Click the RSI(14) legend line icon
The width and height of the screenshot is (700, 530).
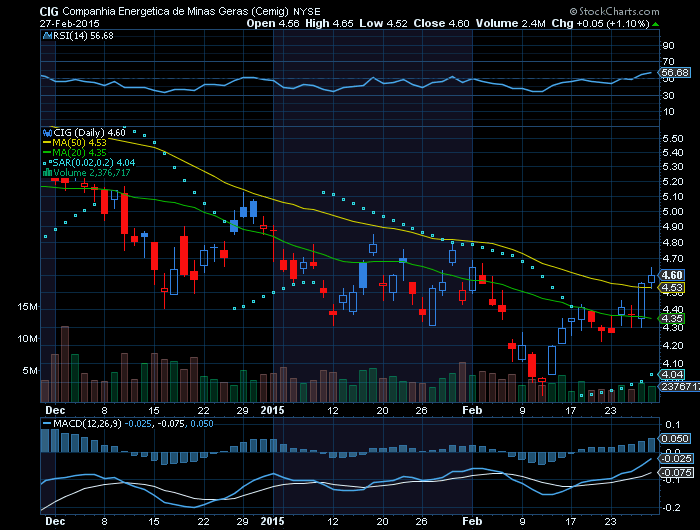pyautogui.click(x=47, y=36)
